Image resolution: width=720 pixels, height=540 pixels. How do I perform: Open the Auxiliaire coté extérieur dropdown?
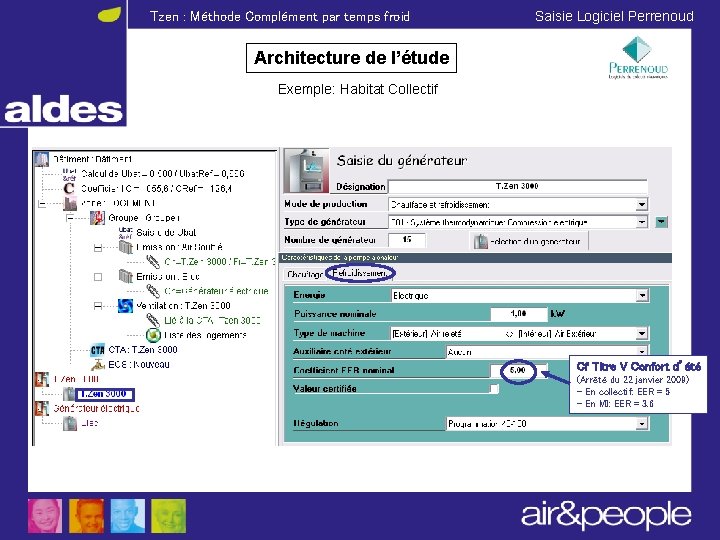[642, 351]
